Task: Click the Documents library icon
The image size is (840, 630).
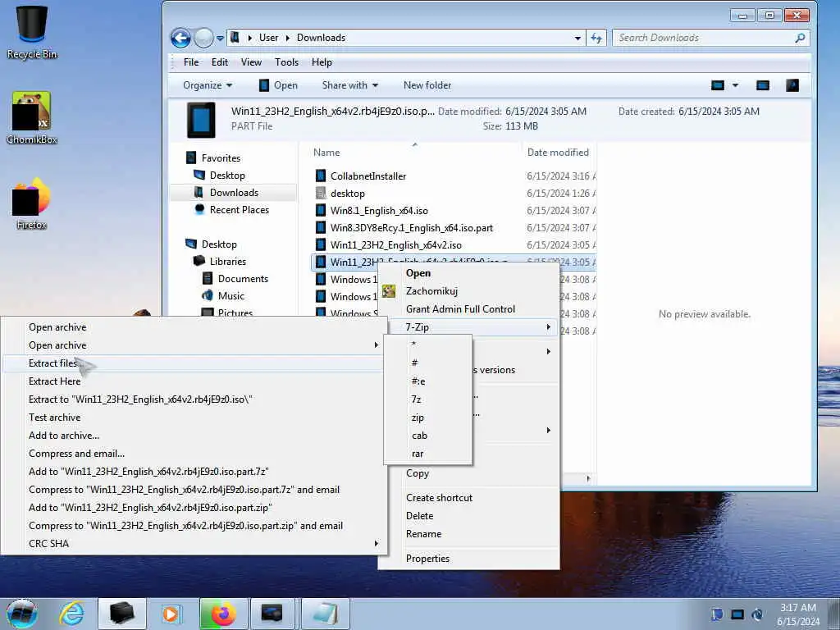Action: click(208, 278)
